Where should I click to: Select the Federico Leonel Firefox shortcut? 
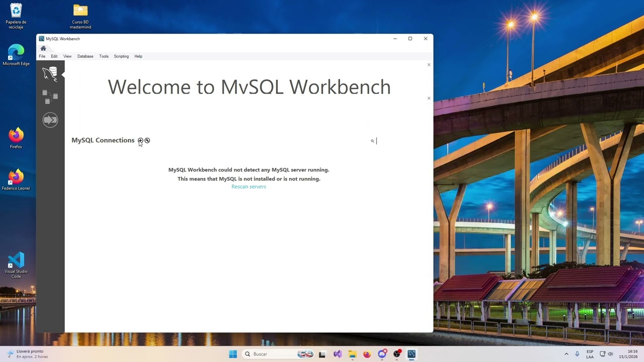click(x=16, y=180)
